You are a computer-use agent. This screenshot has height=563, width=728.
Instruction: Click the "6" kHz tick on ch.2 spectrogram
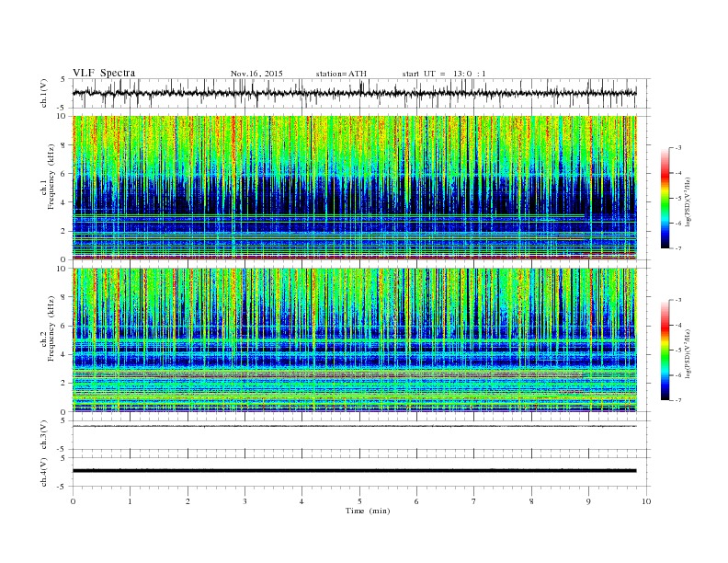coord(64,326)
